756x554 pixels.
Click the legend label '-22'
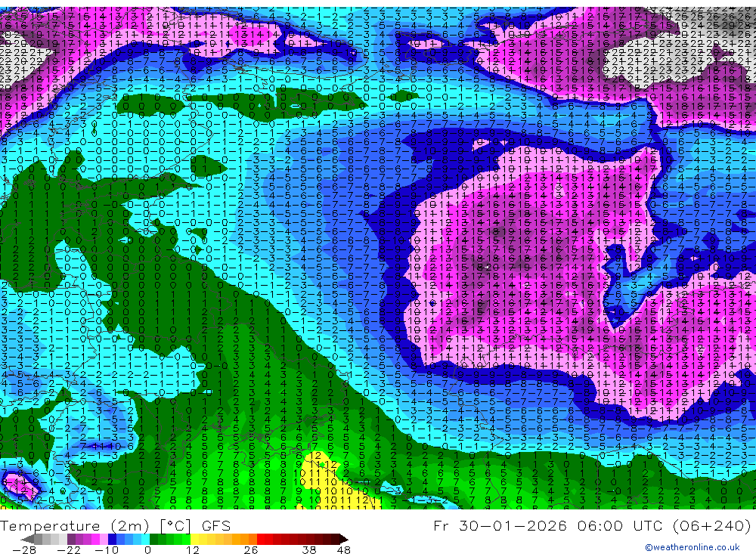coord(69,550)
